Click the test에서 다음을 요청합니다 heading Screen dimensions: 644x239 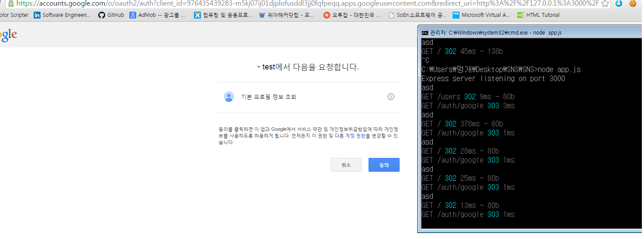311,67
